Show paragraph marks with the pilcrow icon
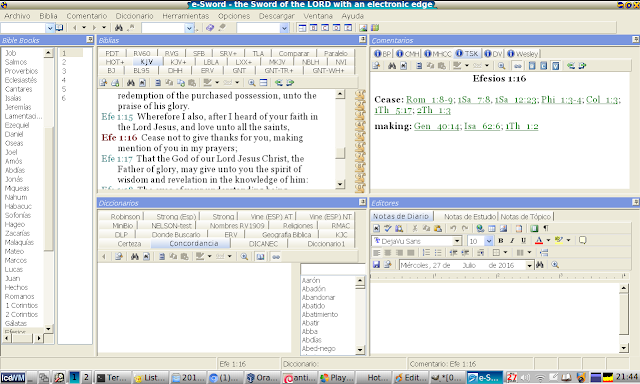 (x=546, y=229)
